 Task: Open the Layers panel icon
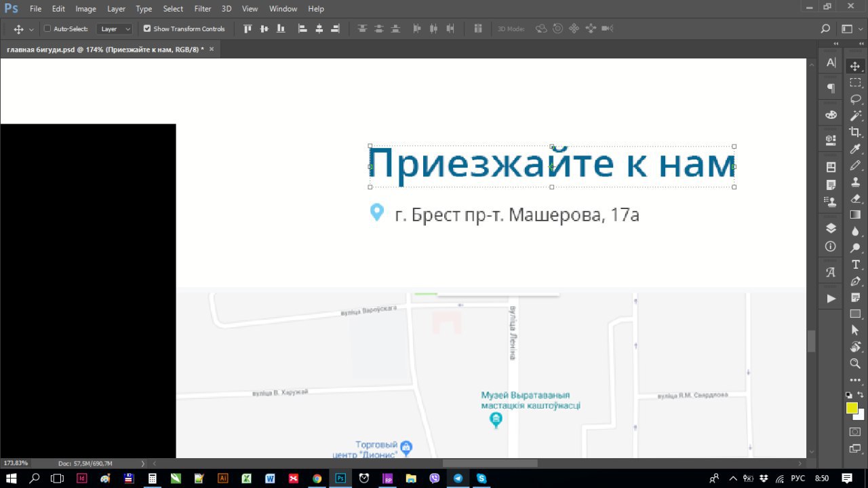[x=831, y=228]
